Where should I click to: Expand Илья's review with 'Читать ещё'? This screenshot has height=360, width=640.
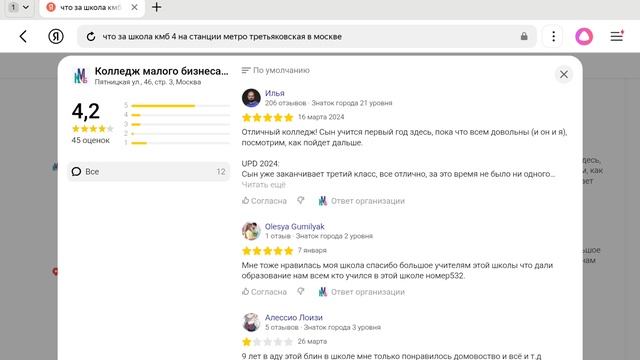(264, 184)
